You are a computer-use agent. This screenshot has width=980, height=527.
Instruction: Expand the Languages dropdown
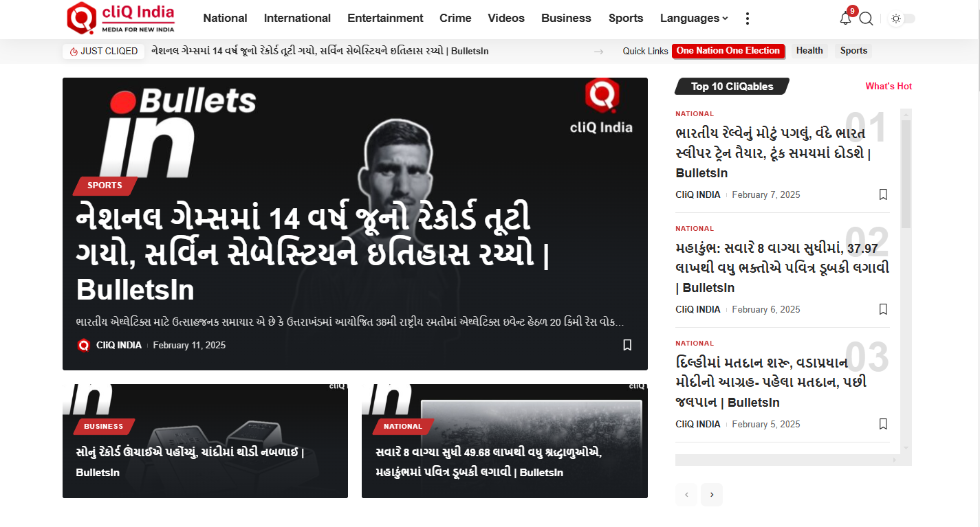pos(694,19)
